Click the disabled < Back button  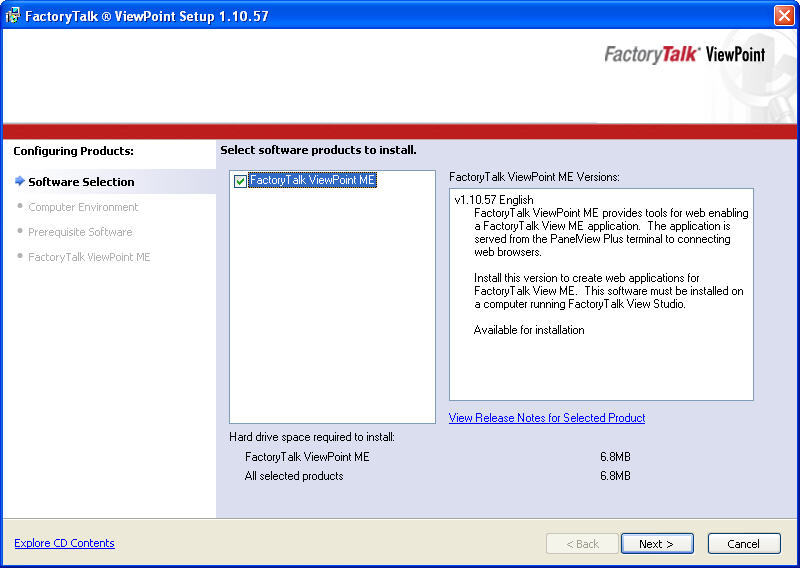[x=582, y=544]
